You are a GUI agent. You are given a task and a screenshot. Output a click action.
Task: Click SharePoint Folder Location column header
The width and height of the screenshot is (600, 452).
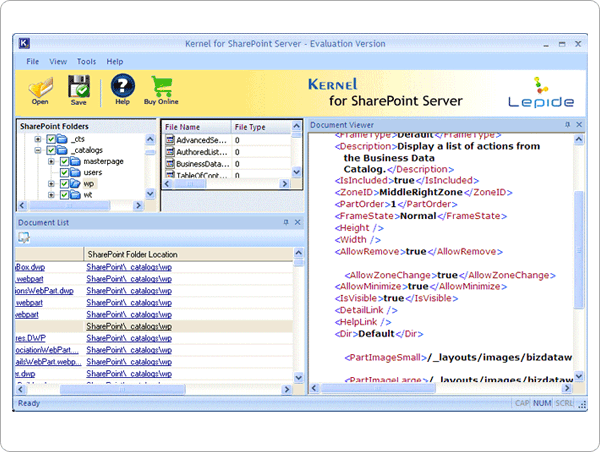pyautogui.click(x=188, y=254)
